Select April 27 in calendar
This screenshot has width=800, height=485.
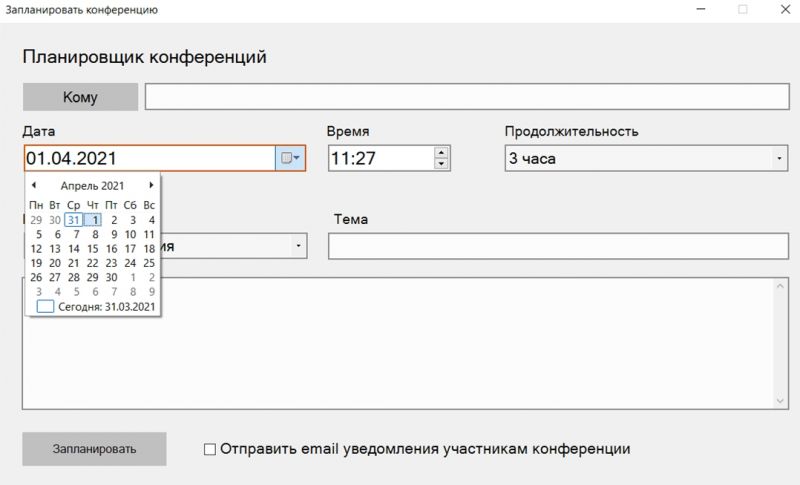pyautogui.click(x=55, y=277)
